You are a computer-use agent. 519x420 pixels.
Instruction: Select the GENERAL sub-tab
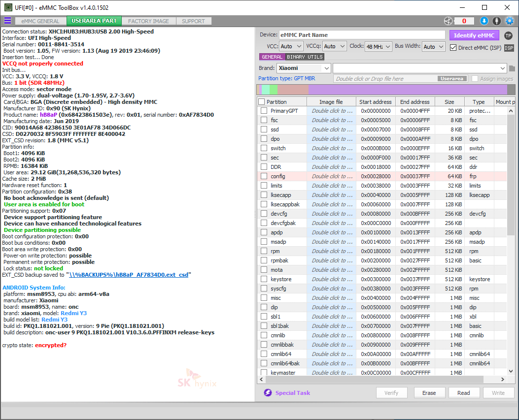point(272,57)
